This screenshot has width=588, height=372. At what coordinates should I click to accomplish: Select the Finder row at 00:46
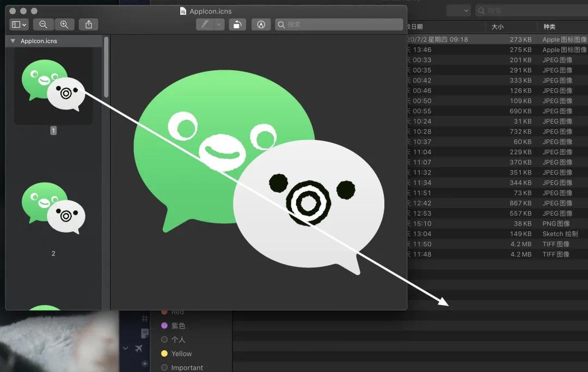click(x=498, y=90)
